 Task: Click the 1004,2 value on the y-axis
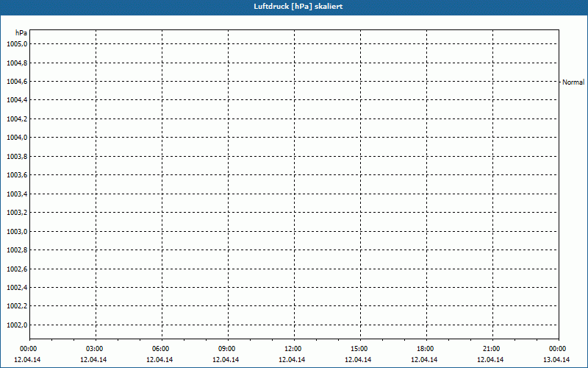[x=17, y=119]
